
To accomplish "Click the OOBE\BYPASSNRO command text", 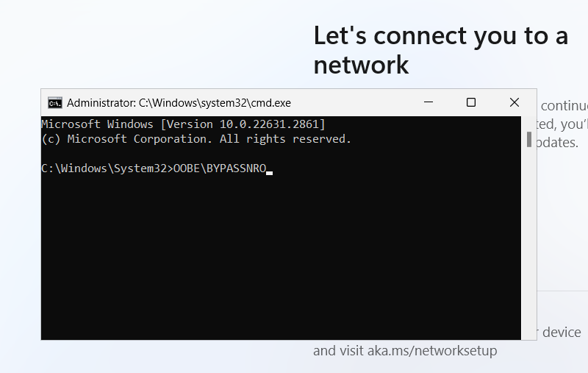I will point(219,168).
